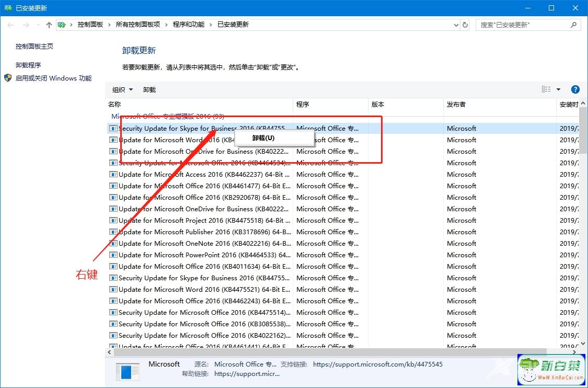588x388 pixels.
Task: Expand breadcrumb arrow after 所有控制面板项
Action: 166,25
